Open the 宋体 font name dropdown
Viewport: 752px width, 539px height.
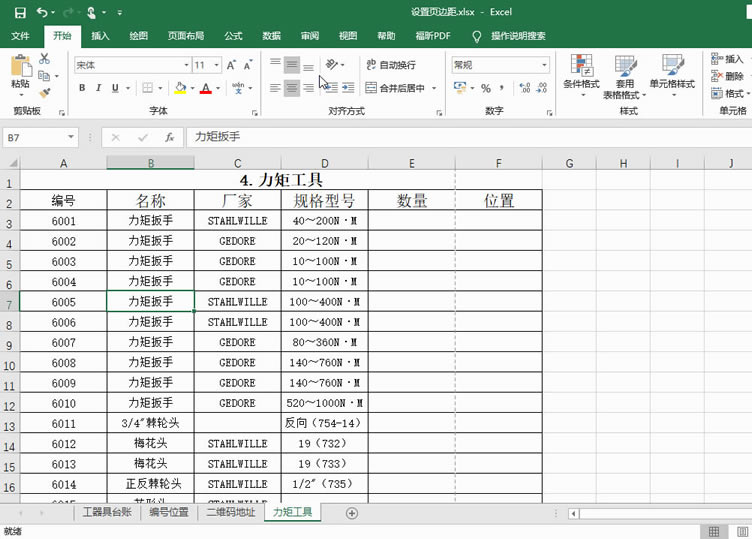tap(187, 65)
